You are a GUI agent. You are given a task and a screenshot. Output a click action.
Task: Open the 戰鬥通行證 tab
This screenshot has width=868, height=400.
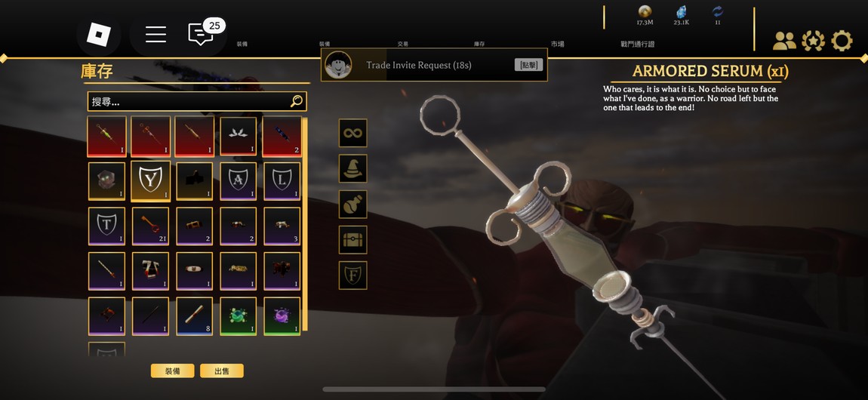(637, 45)
